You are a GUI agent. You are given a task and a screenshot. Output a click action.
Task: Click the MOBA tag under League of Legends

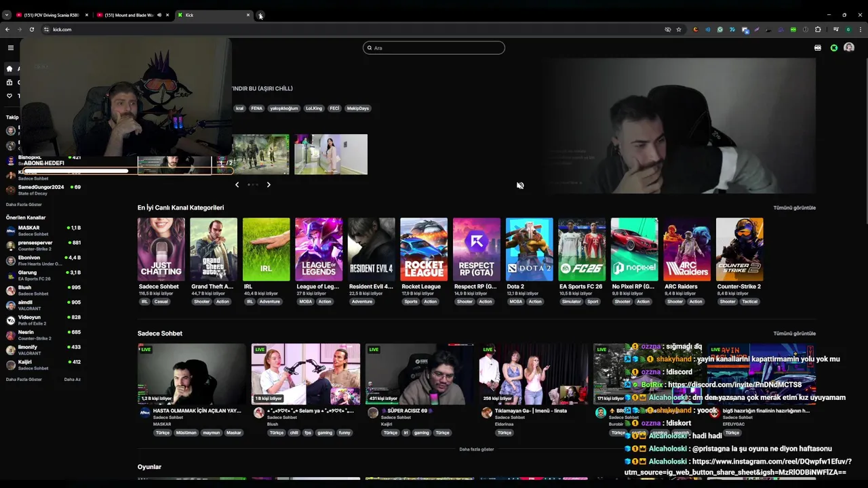tap(306, 302)
